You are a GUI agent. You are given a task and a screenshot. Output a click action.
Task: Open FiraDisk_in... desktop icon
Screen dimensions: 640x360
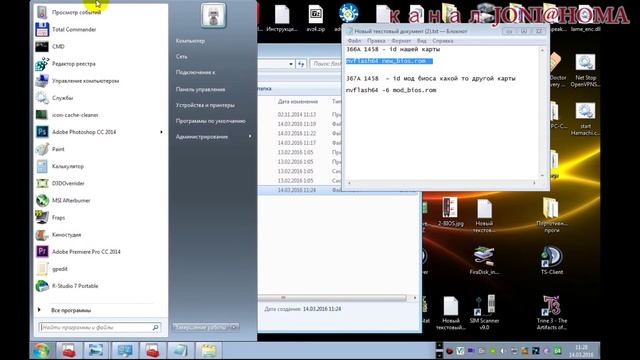coord(484,260)
